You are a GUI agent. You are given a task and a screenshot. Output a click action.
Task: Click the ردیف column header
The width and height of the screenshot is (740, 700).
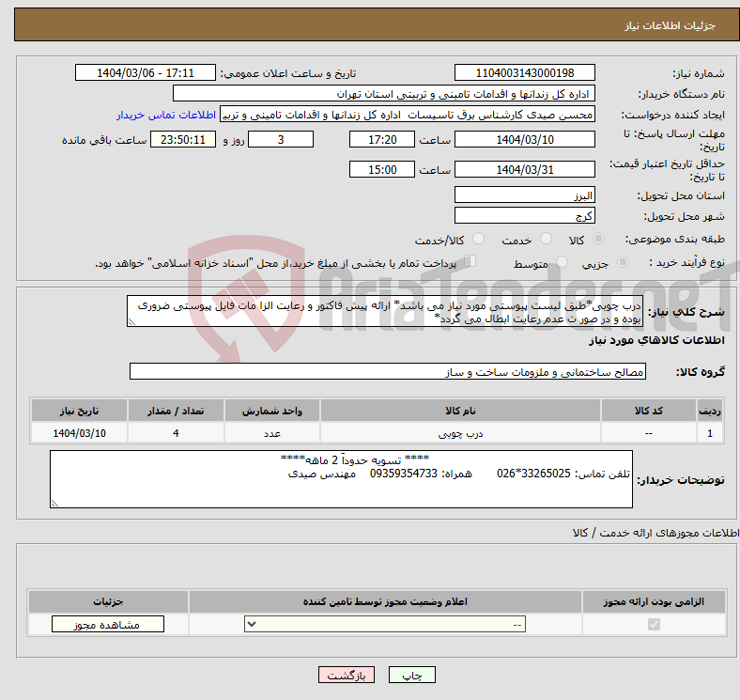(x=710, y=411)
